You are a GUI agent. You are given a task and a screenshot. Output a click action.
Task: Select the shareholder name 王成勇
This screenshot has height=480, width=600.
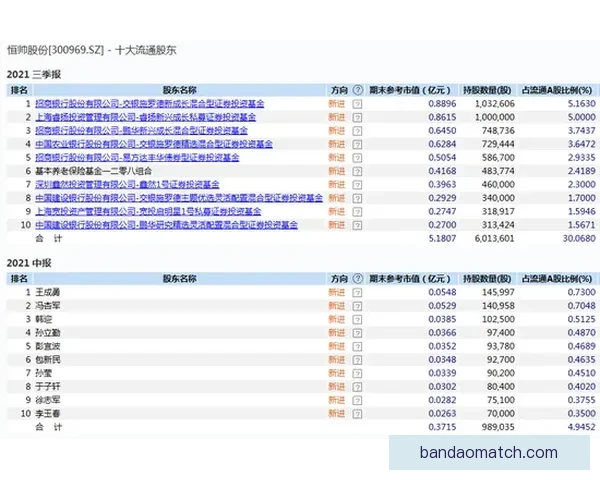click(x=48, y=292)
